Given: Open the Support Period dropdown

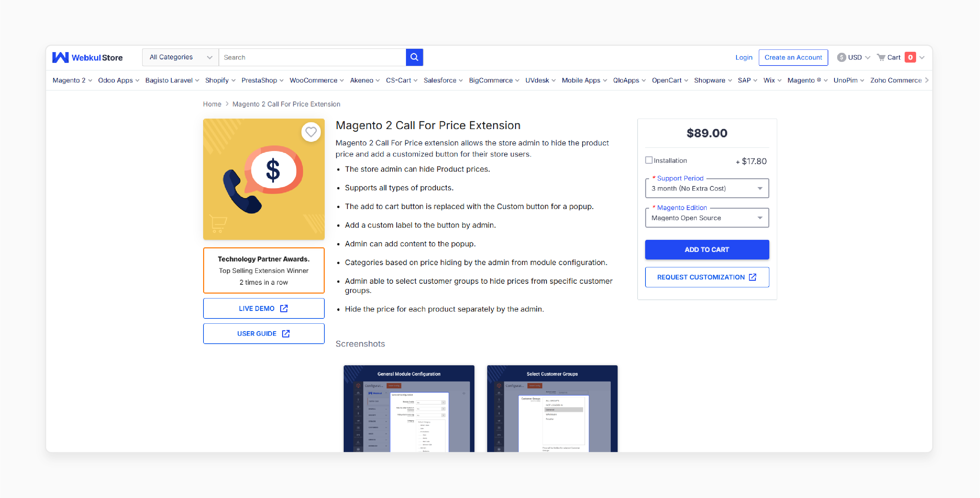Looking at the screenshot, I should point(707,188).
